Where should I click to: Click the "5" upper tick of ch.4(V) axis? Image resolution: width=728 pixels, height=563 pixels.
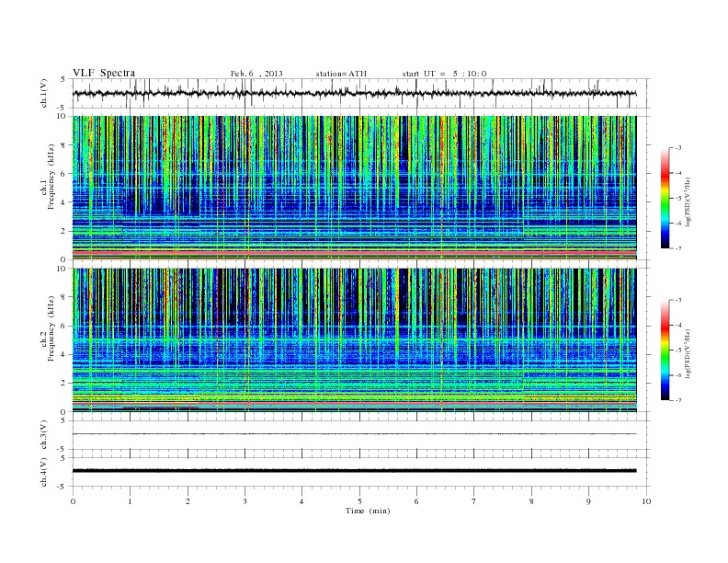(x=63, y=458)
